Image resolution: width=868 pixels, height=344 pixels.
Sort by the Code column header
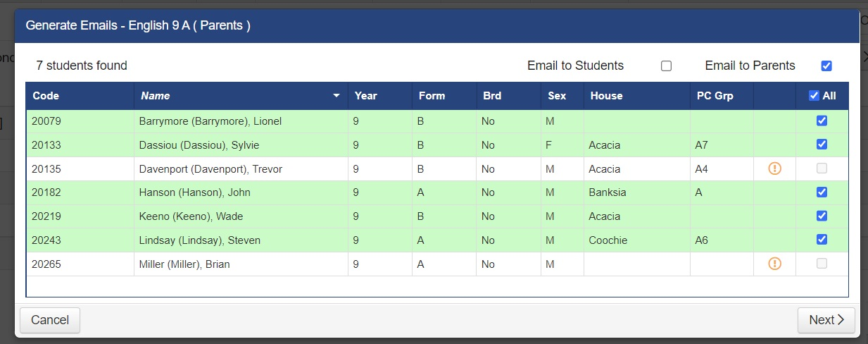click(x=46, y=96)
